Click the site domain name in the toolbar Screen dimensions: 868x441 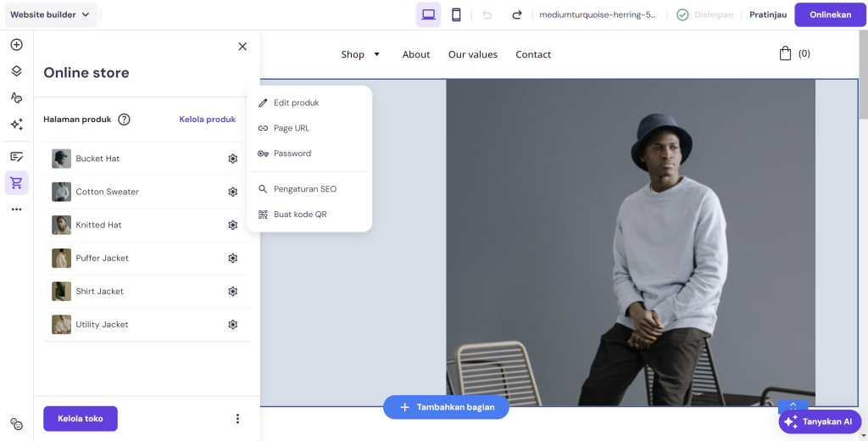(598, 15)
